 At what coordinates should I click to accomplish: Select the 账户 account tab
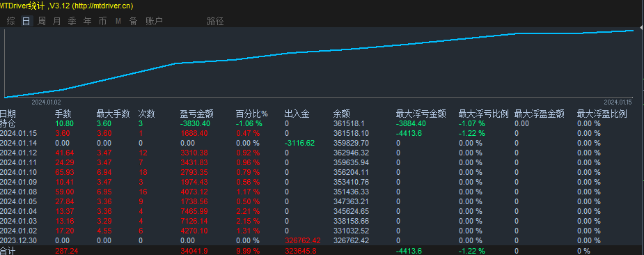click(x=155, y=22)
